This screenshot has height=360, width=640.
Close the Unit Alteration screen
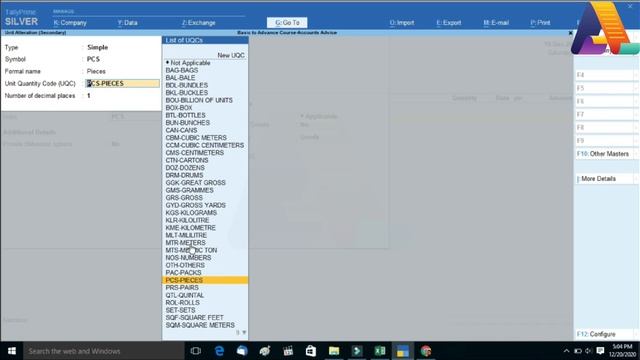[570, 33]
